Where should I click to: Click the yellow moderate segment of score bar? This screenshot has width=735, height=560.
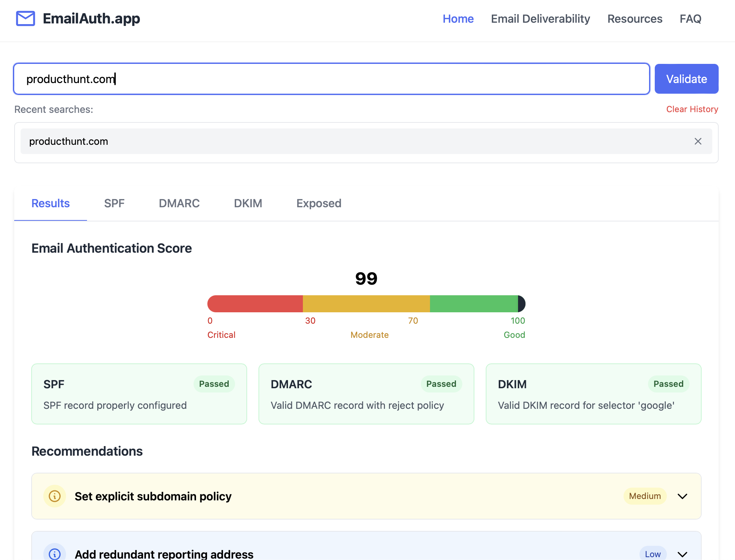[x=366, y=304]
